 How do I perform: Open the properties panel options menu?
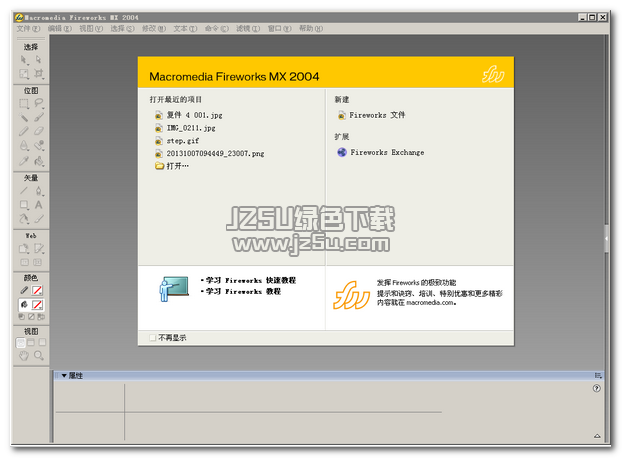[598, 376]
